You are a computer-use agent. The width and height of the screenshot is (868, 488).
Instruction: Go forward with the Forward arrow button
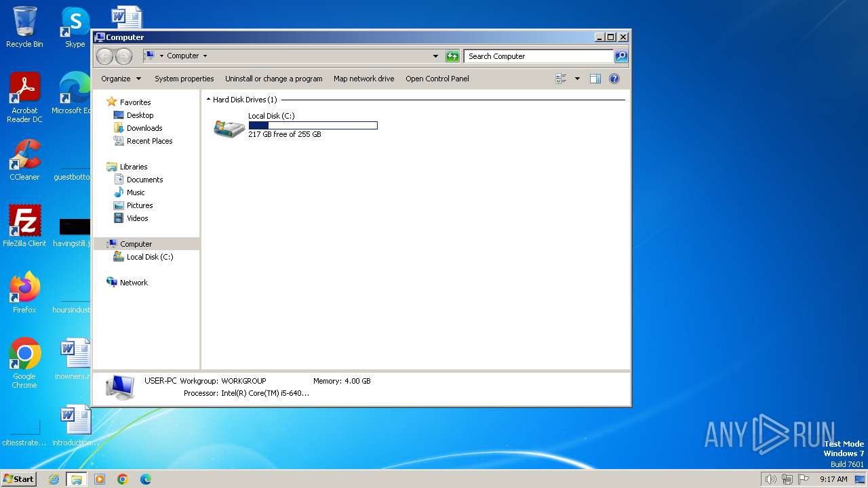point(123,56)
